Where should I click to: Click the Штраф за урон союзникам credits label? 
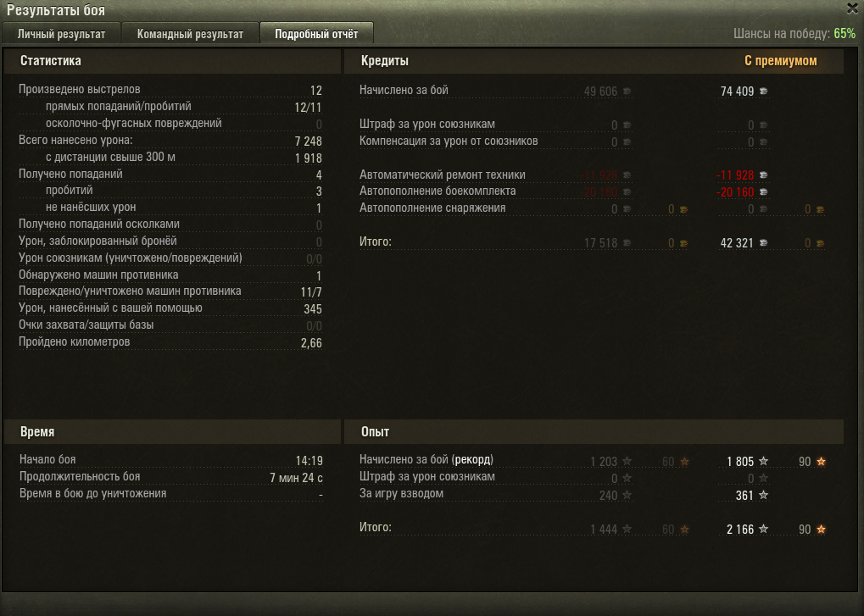coord(427,124)
